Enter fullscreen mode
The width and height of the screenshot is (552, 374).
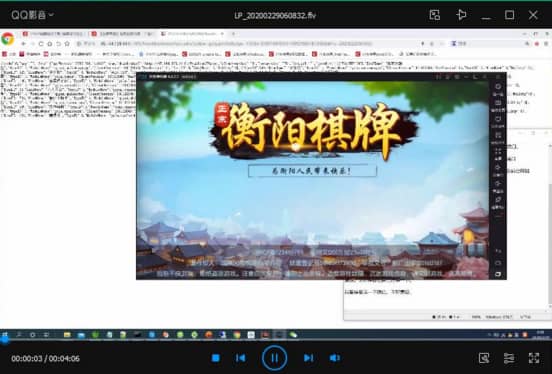pyautogui.click(x=534, y=358)
